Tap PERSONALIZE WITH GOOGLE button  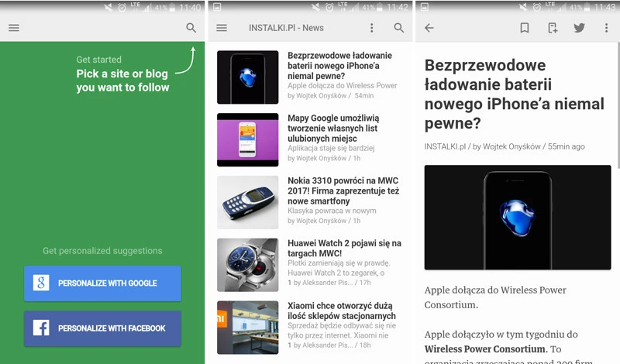[102, 283]
